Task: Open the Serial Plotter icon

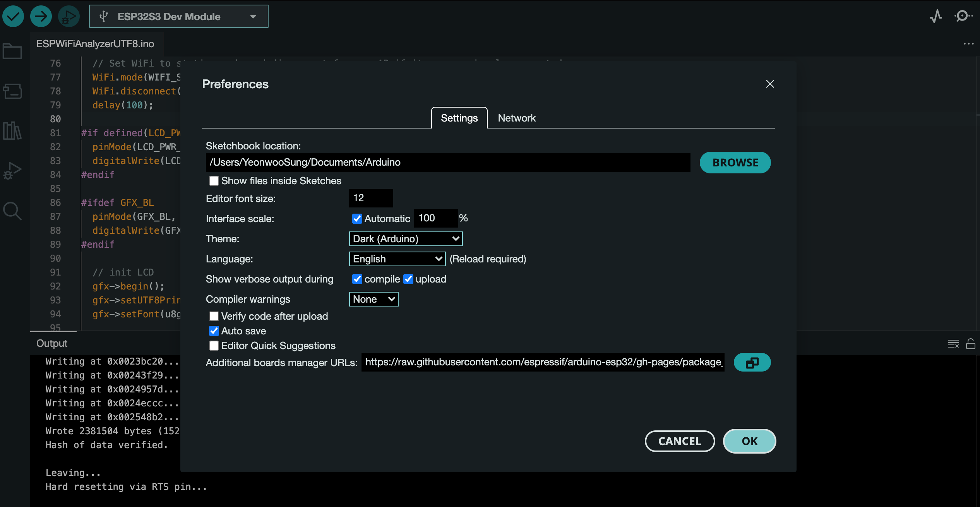Action: click(x=935, y=16)
